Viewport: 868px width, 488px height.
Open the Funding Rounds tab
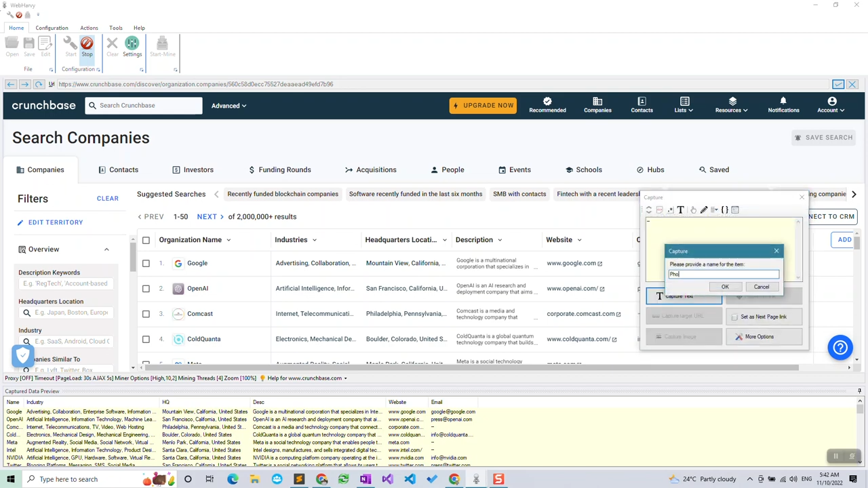[279, 170]
